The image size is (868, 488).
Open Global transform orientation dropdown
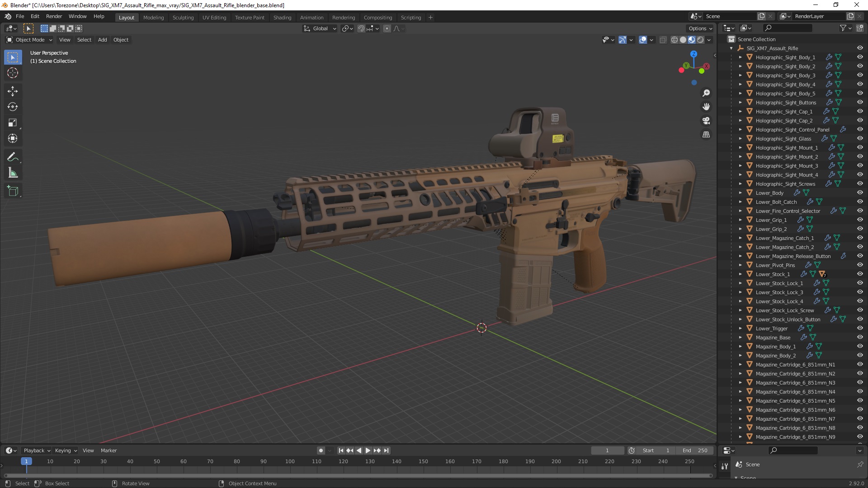(320, 28)
